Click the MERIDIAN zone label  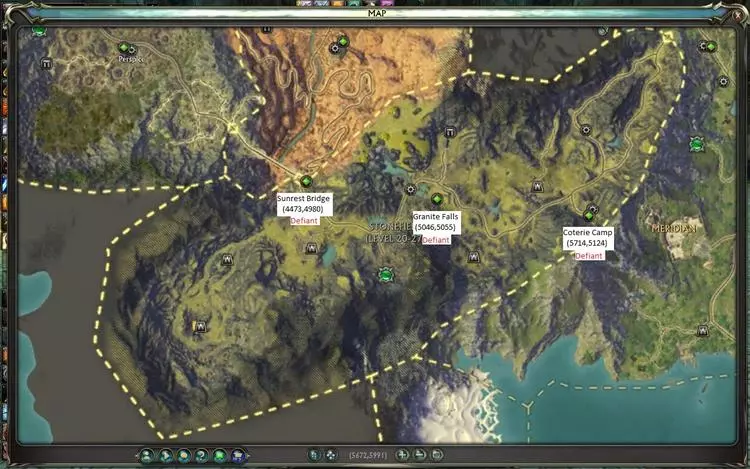pos(673,229)
